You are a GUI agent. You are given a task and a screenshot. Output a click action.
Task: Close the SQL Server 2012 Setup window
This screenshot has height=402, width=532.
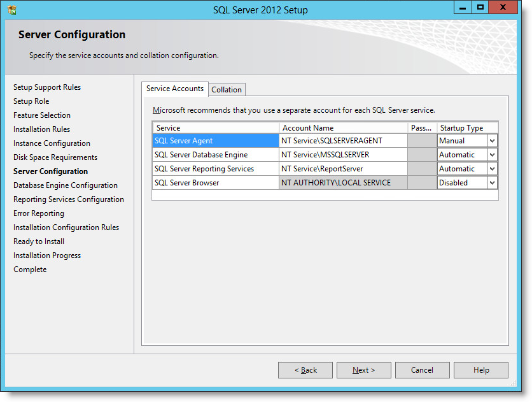point(503,7)
